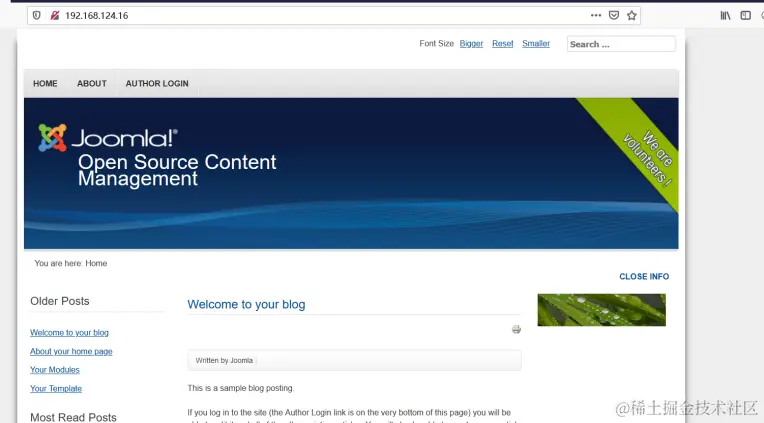Open the page actions three-dot menu

coord(595,15)
